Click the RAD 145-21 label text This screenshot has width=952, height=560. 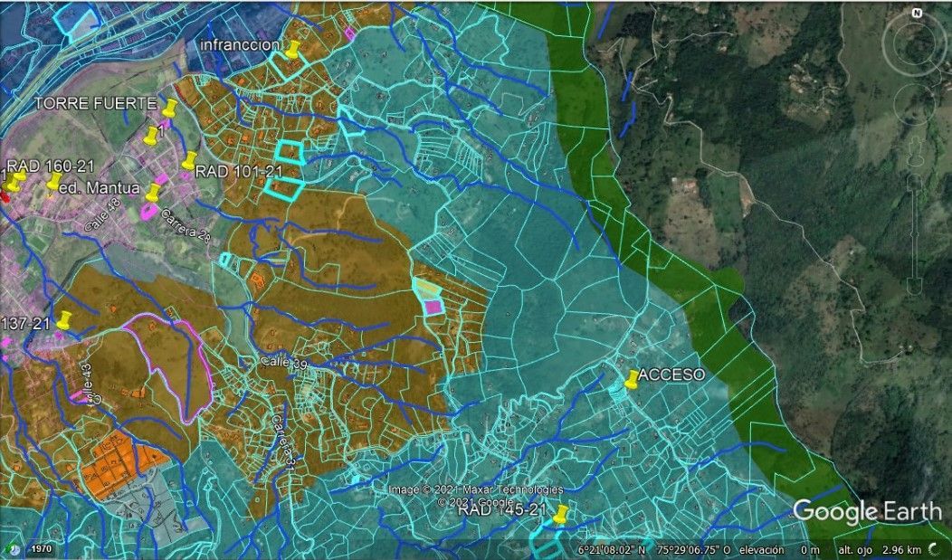tap(502, 509)
